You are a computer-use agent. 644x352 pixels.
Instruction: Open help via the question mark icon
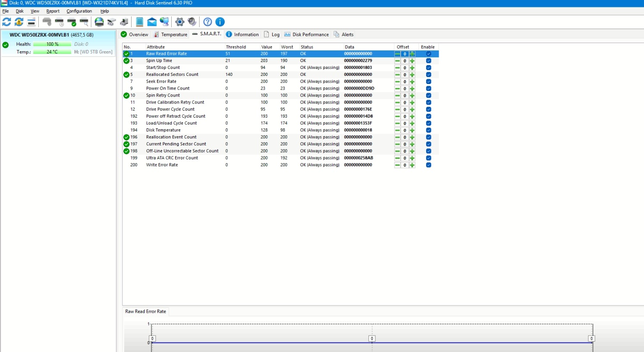[207, 22]
